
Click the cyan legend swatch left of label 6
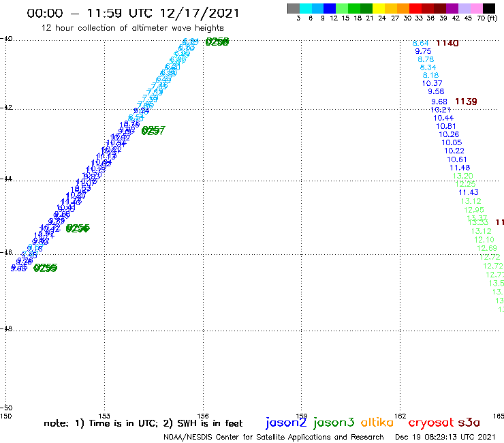(306, 8)
